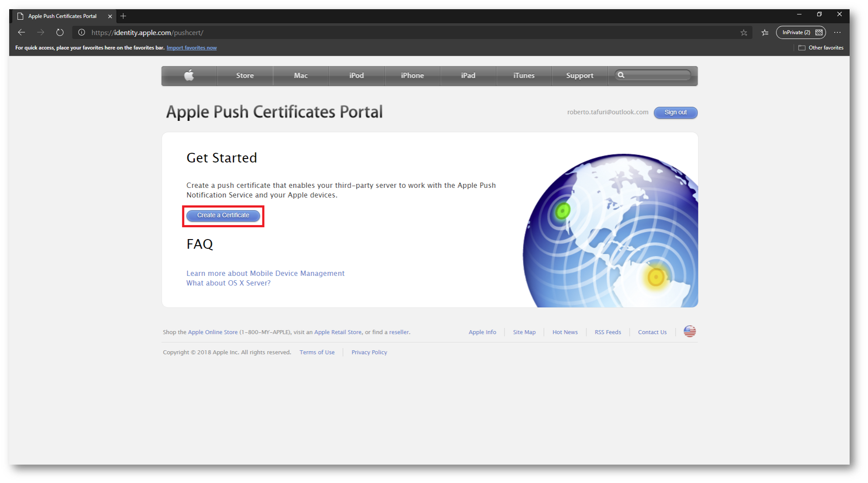
Task: Click the Create a Certificate button
Action: click(x=223, y=215)
